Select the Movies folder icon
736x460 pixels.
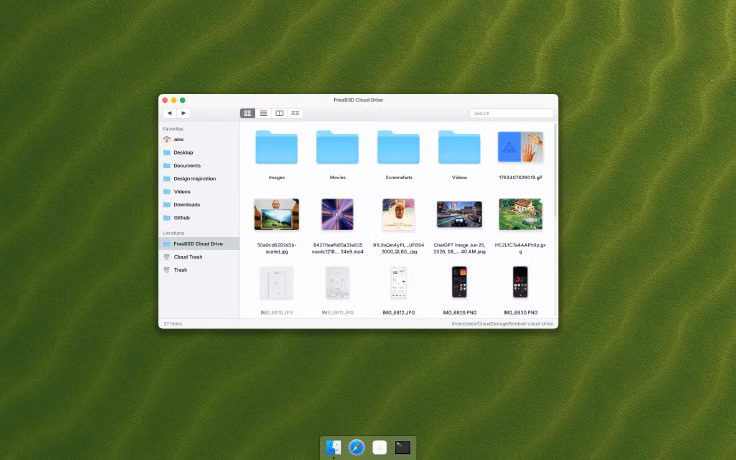click(337, 147)
